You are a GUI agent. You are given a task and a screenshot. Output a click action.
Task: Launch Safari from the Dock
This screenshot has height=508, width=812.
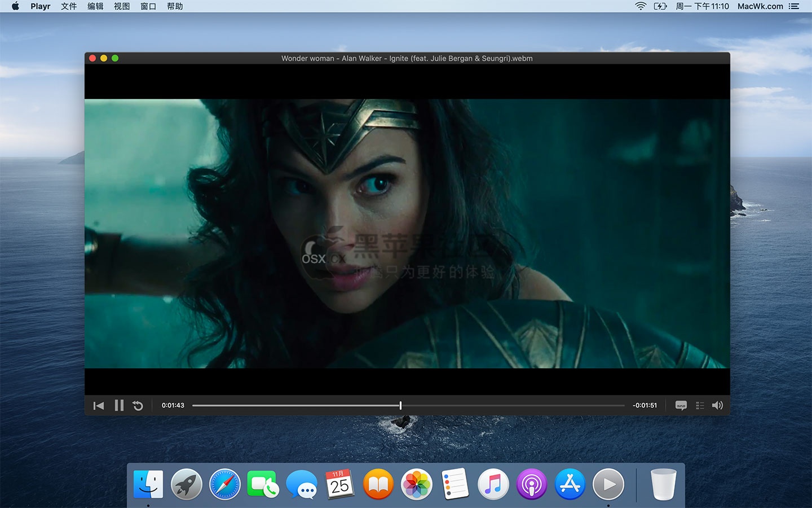225,484
